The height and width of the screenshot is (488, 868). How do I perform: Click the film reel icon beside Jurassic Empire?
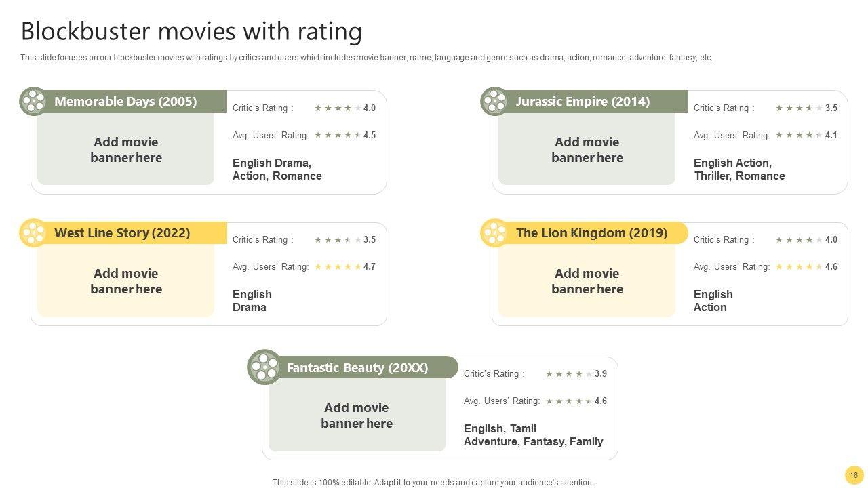click(494, 102)
